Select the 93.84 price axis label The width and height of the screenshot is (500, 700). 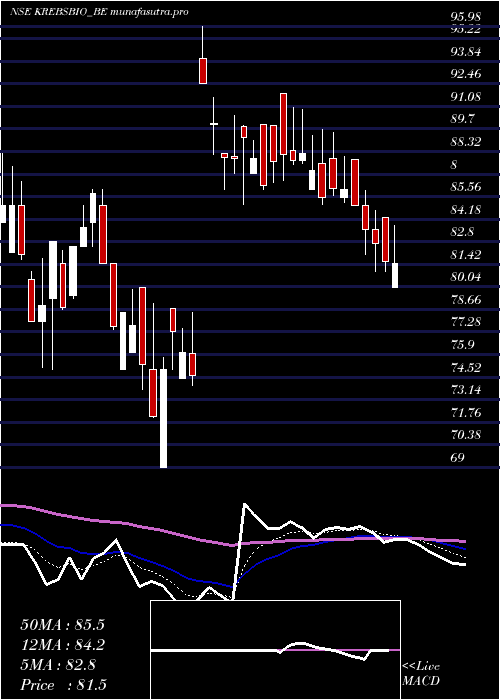click(x=466, y=52)
